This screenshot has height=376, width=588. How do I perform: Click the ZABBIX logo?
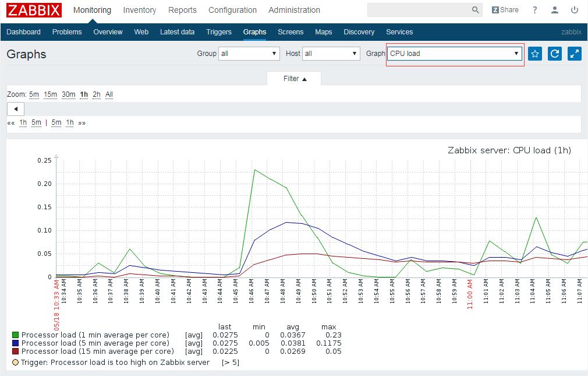point(34,10)
